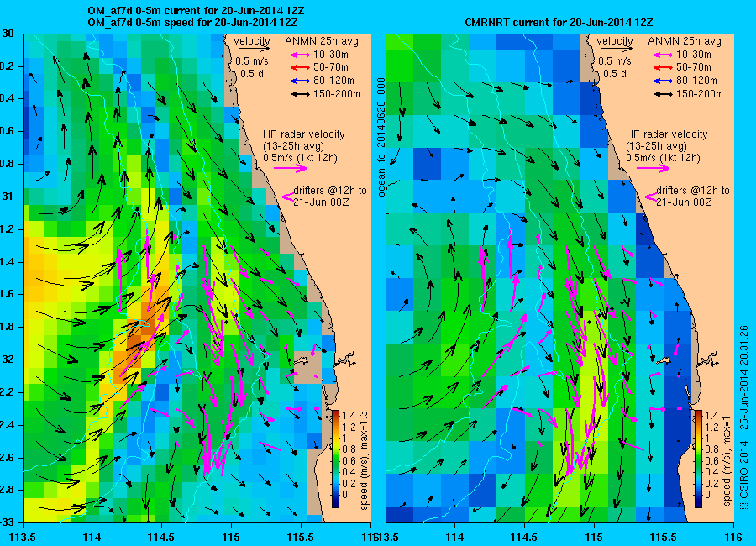
Task: Click the left map's speed colorbar
Action: (335, 459)
